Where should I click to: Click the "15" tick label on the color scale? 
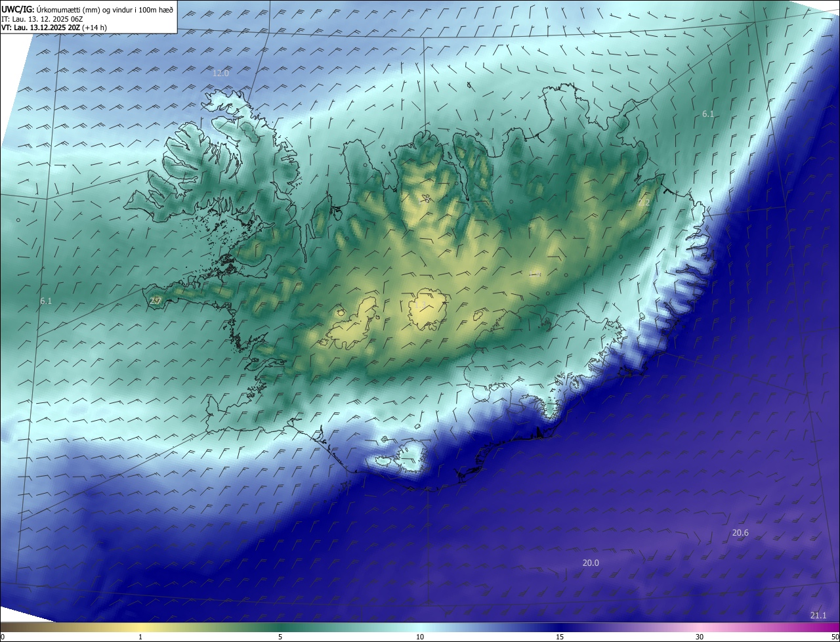click(x=560, y=637)
